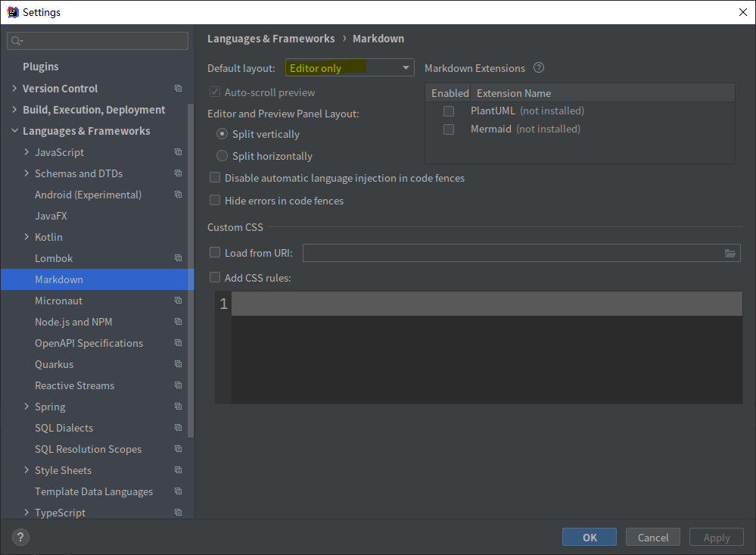756x555 pixels.
Task: Close the Settings dialog
Action: coord(743,12)
